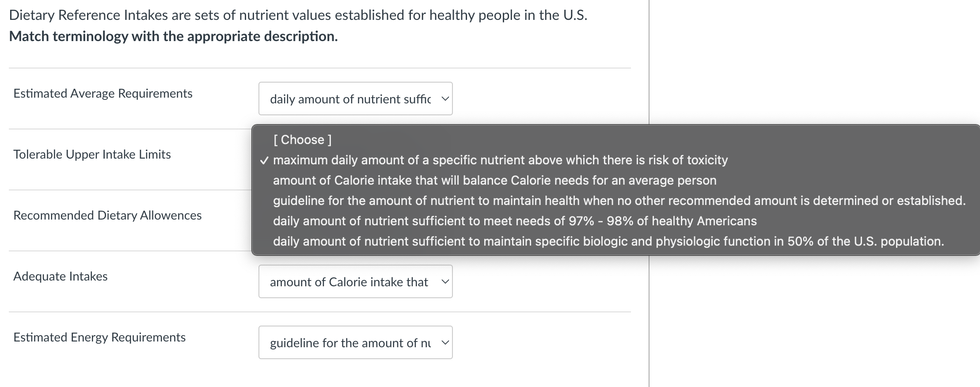Click the Estimated Average Requirements label
The height and width of the screenshot is (387, 980).
click(103, 93)
